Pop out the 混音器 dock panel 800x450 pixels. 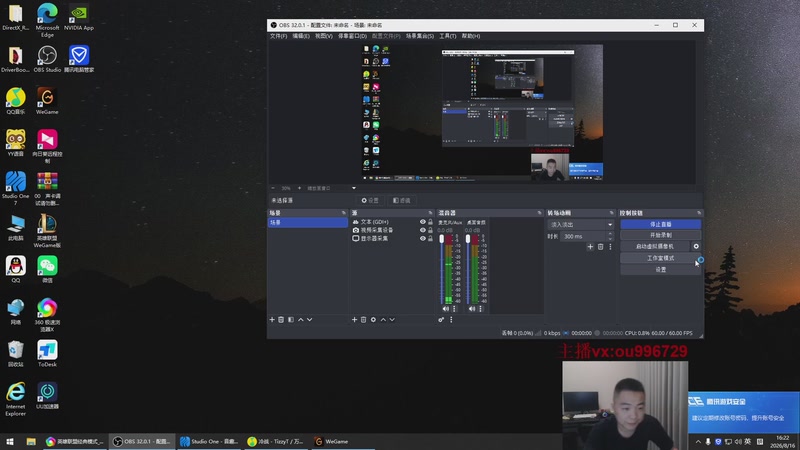pos(539,213)
